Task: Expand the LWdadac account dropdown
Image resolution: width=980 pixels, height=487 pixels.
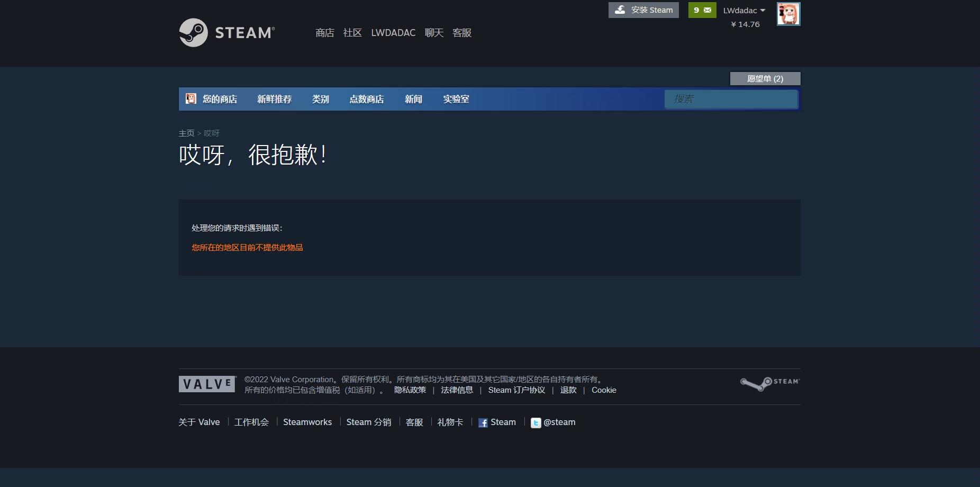Action: click(x=744, y=11)
